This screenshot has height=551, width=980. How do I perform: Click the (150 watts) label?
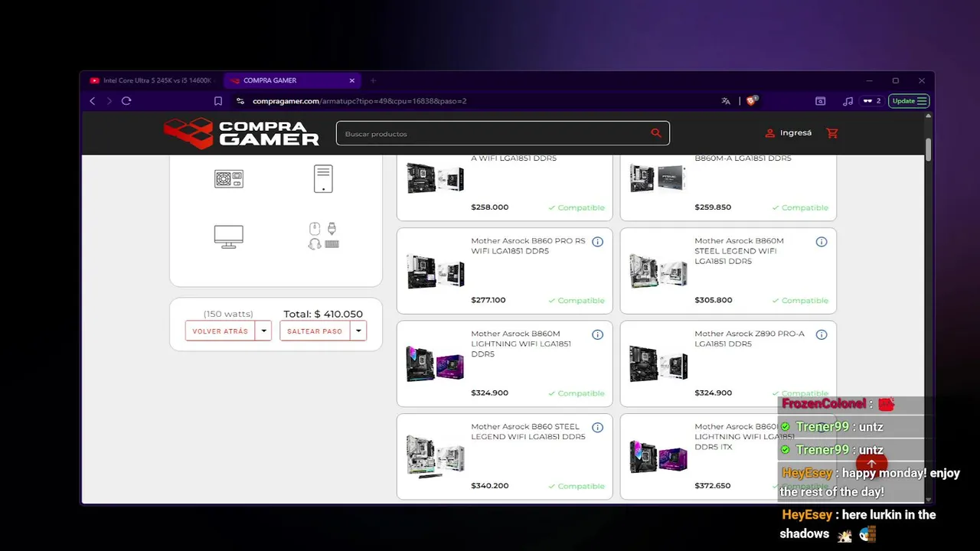pyautogui.click(x=228, y=314)
